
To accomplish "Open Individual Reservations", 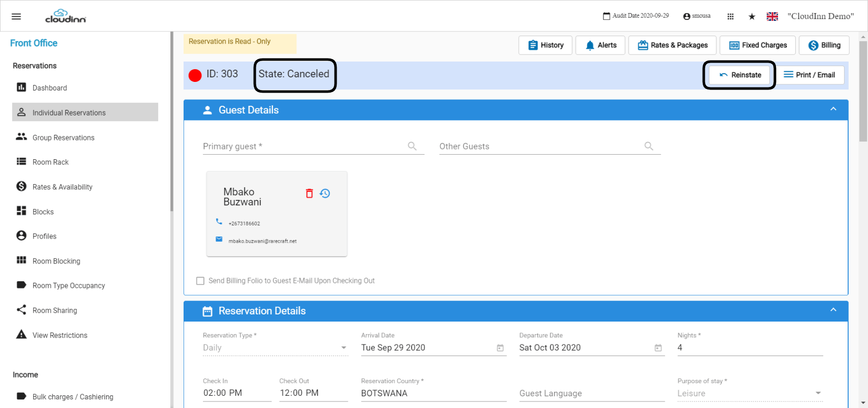I will pos(85,112).
